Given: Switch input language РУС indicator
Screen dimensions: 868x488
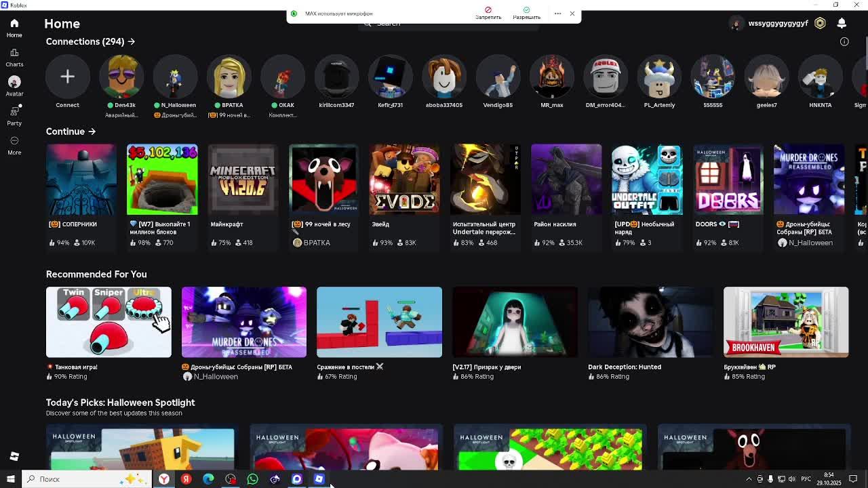Looking at the screenshot, I should click(807, 479).
